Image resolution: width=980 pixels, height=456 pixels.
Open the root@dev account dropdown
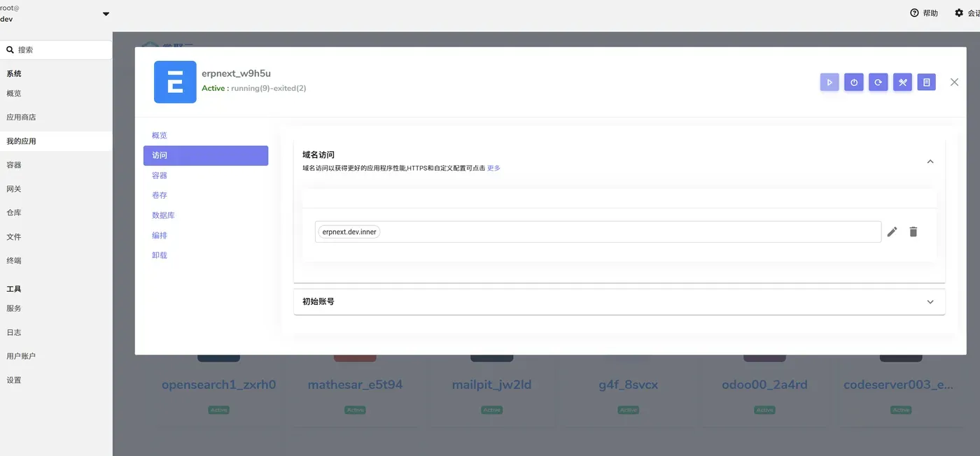(x=105, y=13)
